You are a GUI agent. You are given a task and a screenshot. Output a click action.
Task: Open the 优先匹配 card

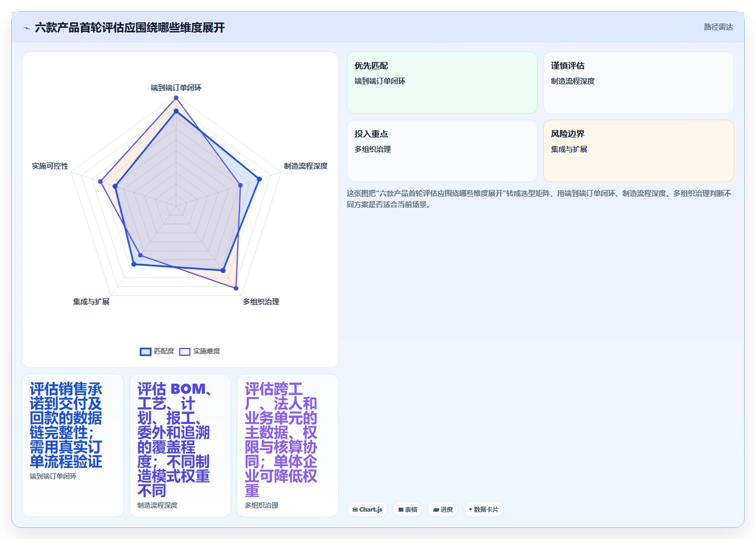tap(442, 83)
